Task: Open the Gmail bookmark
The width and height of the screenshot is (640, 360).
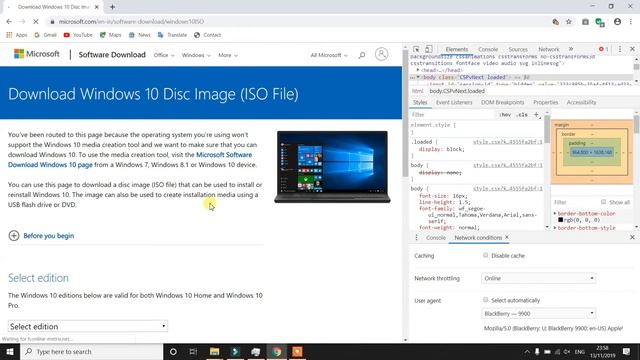Action: click(x=45, y=35)
